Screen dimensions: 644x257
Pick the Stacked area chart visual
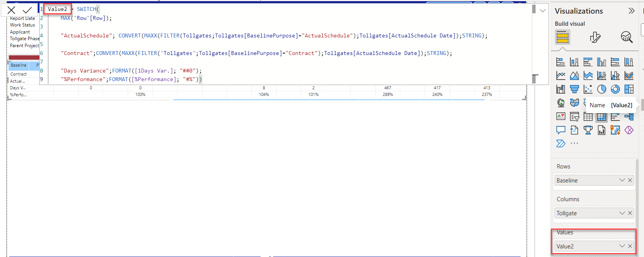point(588,76)
